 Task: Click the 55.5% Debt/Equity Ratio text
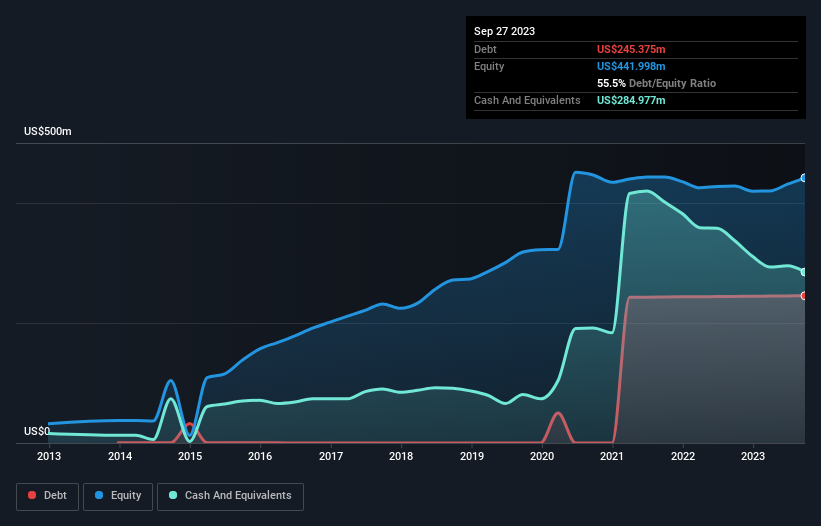657,83
